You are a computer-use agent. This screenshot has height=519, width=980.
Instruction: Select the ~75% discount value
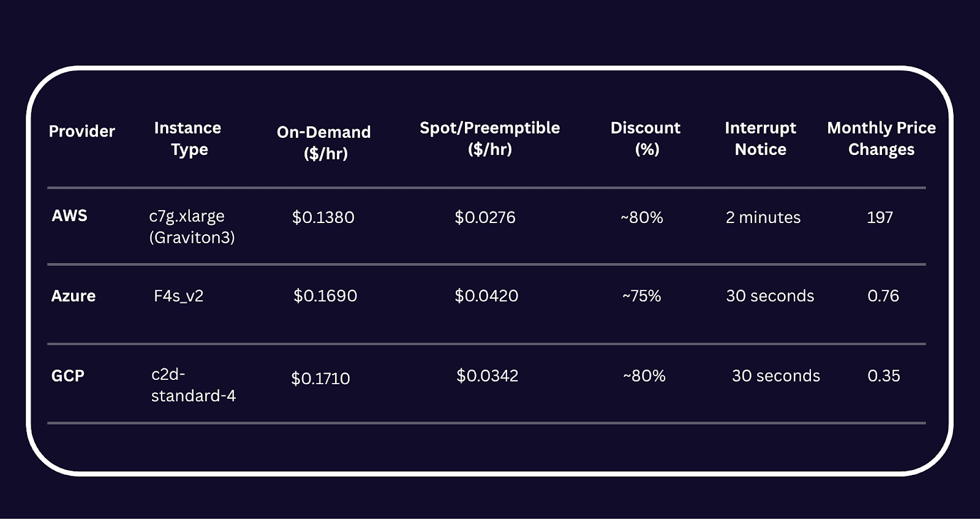click(x=641, y=296)
